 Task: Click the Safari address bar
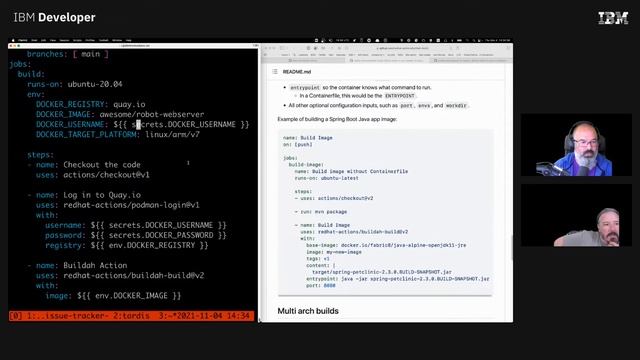pyautogui.click(x=403, y=49)
